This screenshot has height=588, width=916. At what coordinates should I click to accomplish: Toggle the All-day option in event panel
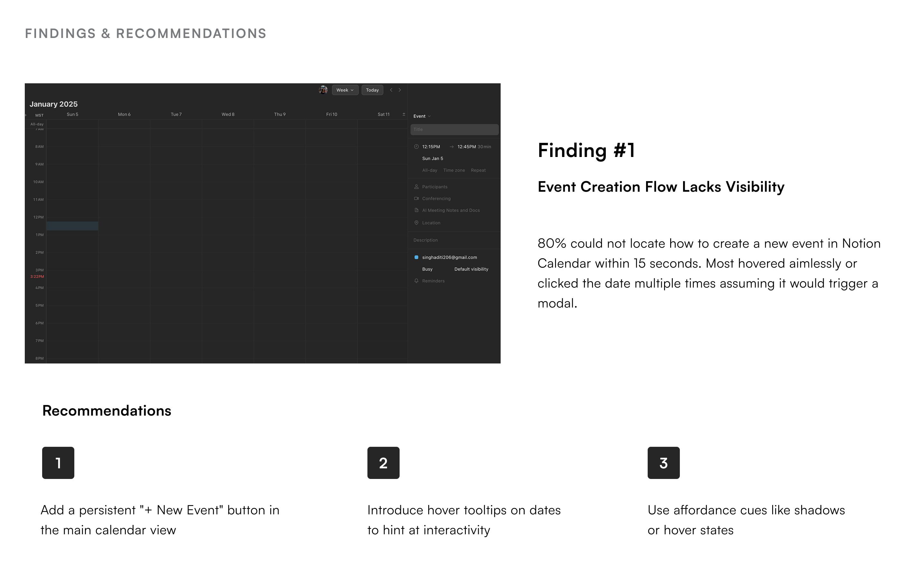tap(430, 170)
